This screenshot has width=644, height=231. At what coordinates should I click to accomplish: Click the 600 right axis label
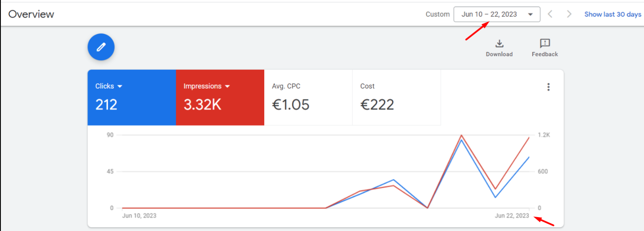pyautogui.click(x=543, y=171)
